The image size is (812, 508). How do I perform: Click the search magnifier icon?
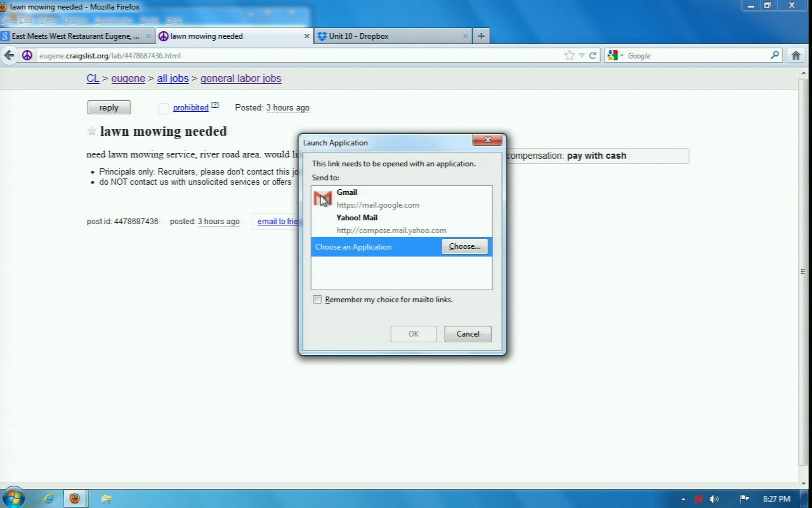coord(775,56)
